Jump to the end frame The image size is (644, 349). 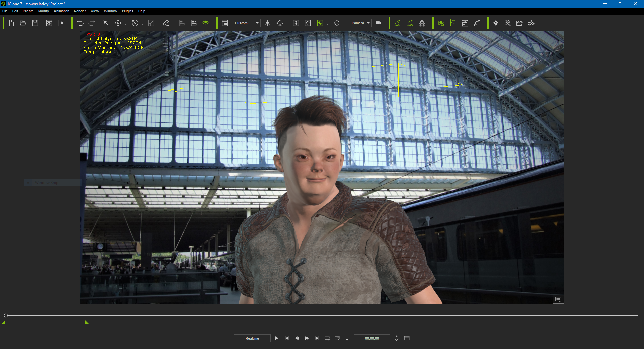click(317, 338)
